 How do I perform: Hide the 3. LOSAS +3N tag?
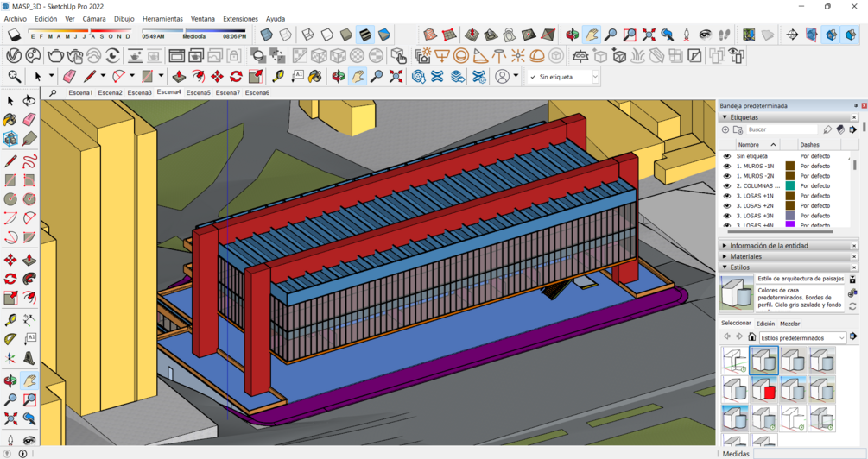[x=727, y=216]
